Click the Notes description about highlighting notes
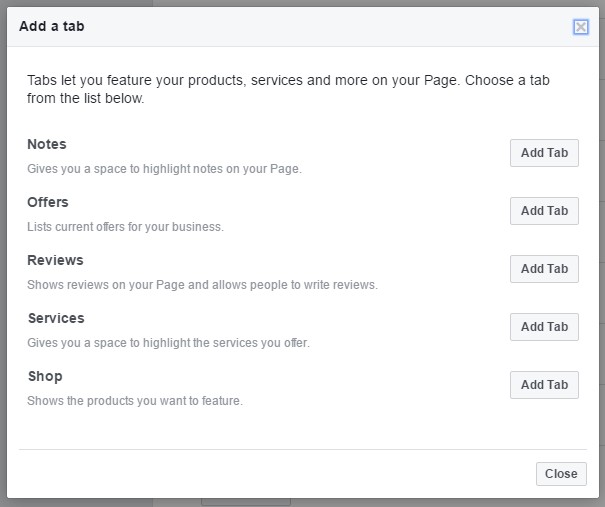Screen dimensions: 605x507 coord(164,169)
